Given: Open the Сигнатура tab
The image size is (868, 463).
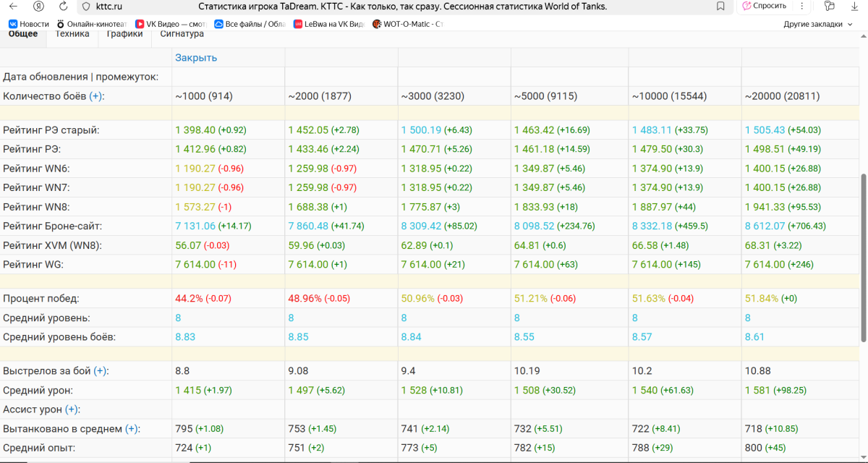Looking at the screenshot, I should click(182, 34).
